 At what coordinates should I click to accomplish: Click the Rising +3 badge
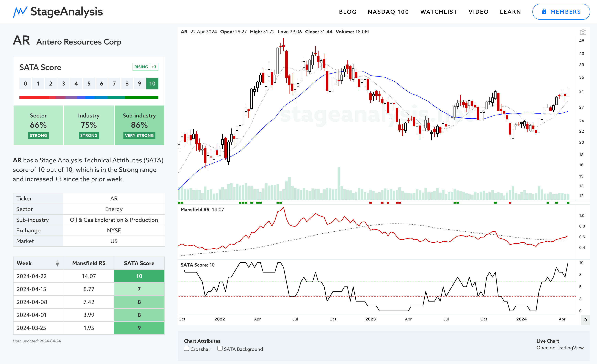tap(145, 67)
